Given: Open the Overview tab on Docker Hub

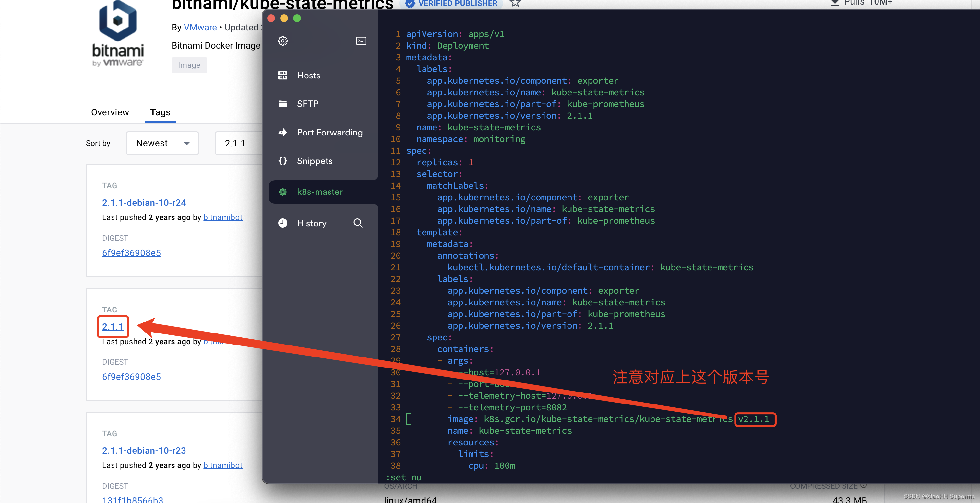Looking at the screenshot, I should [110, 111].
